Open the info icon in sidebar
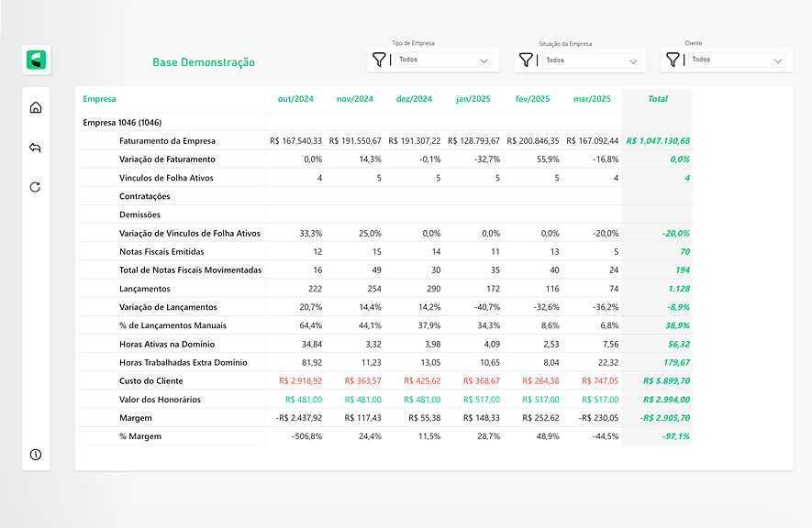812x528 pixels. click(x=36, y=454)
